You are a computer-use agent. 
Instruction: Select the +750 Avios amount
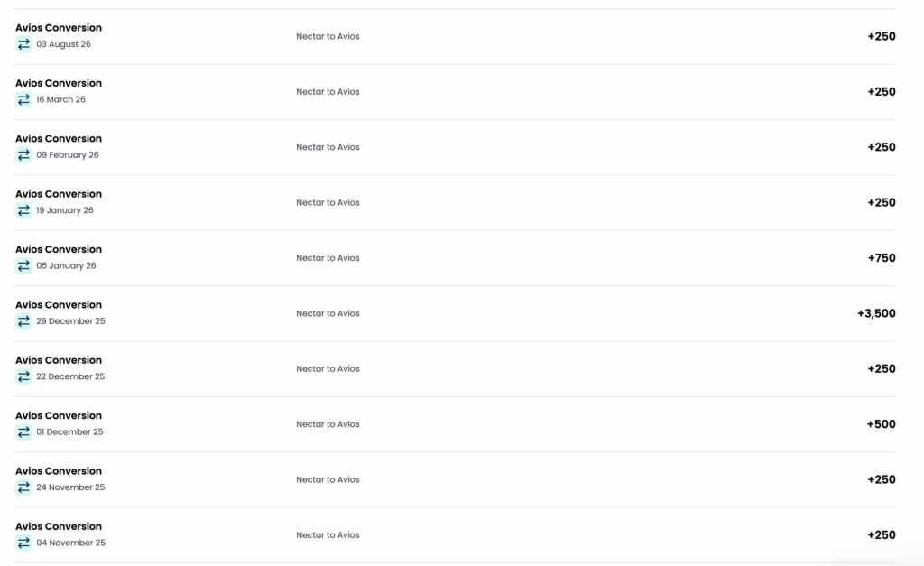tap(882, 257)
